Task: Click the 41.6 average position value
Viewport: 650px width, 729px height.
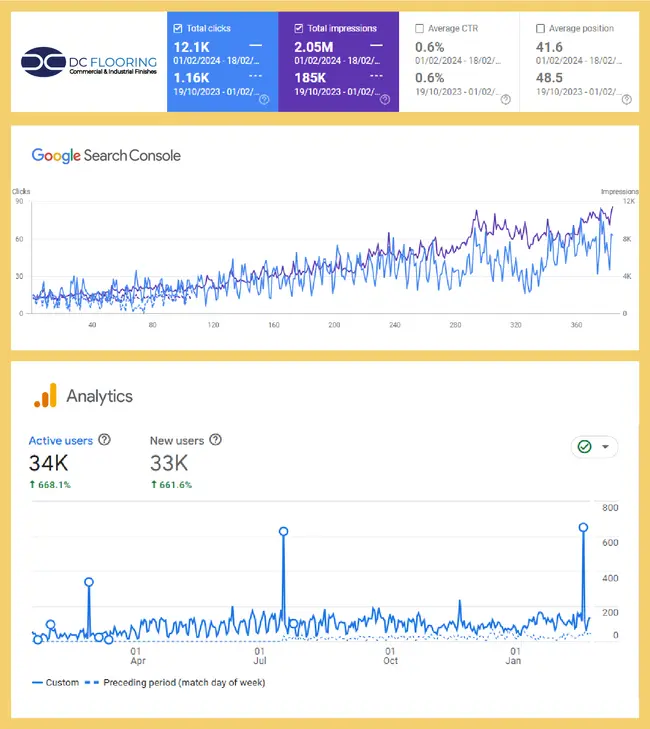Action: coord(549,47)
